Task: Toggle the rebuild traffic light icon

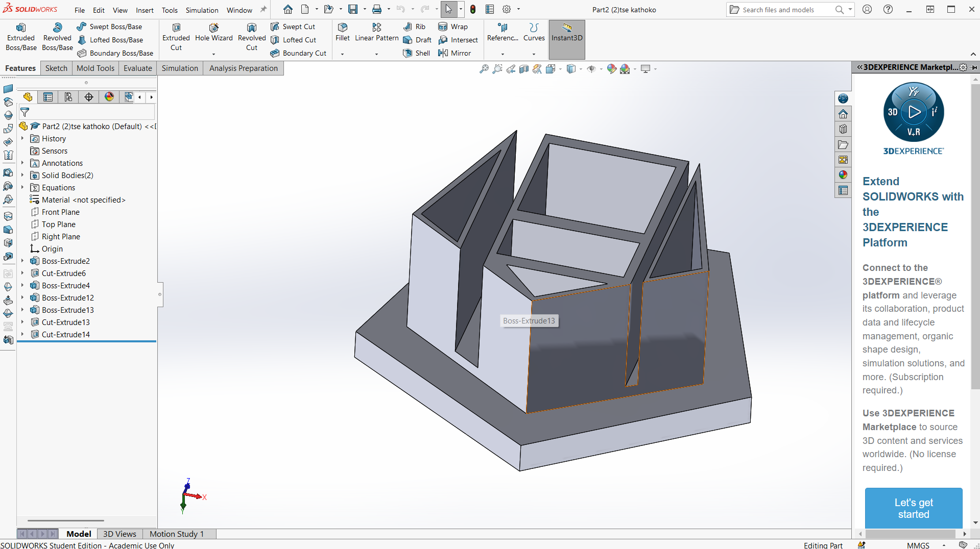Action: point(473,9)
